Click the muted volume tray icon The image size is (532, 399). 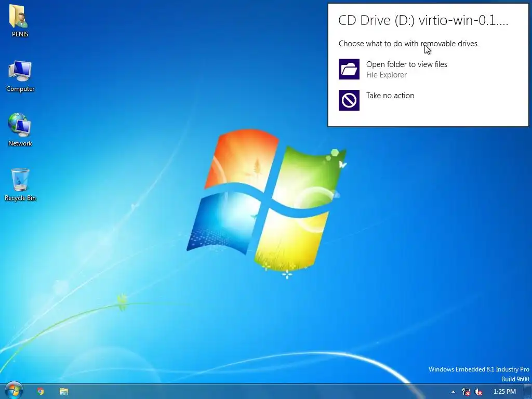(x=478, y=392)
